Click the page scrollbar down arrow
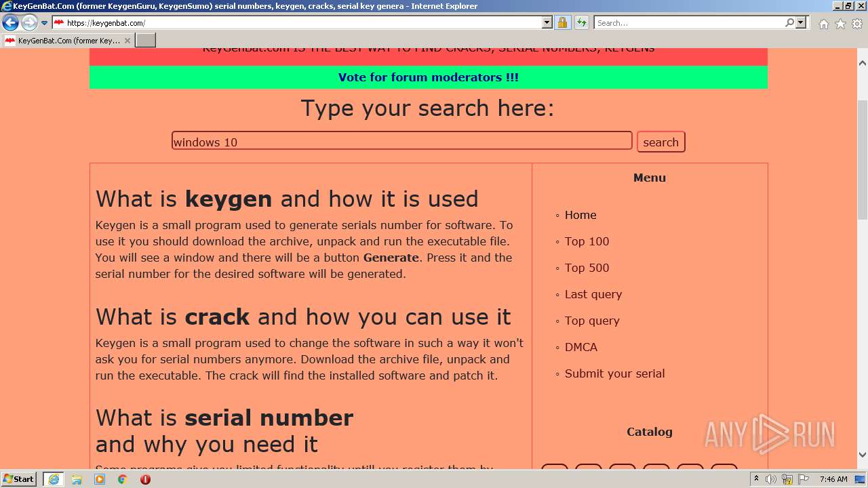Viewport: 868px width, 488px height. 863,455
